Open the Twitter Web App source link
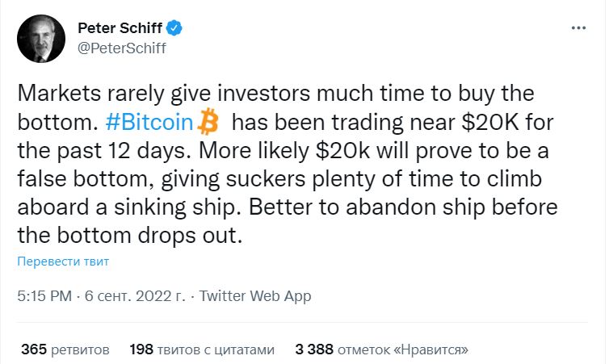609x364 pixels. 255,296
